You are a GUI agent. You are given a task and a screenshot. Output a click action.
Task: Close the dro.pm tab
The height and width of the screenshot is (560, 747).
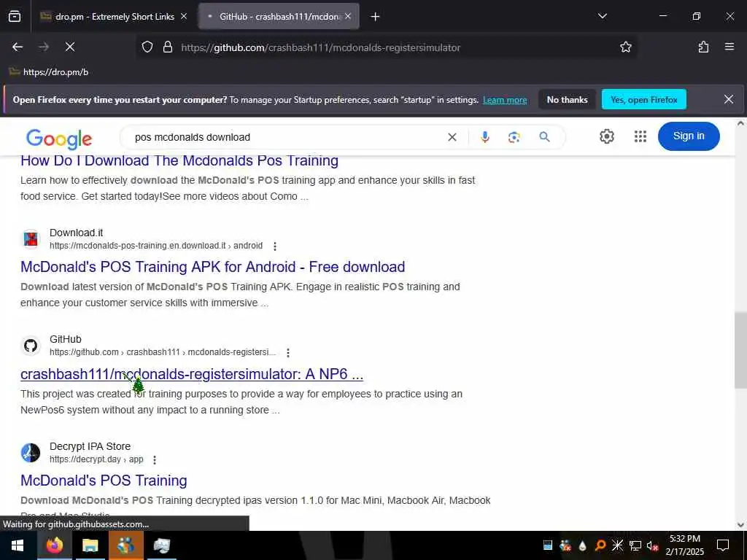[x=184, y=17]
